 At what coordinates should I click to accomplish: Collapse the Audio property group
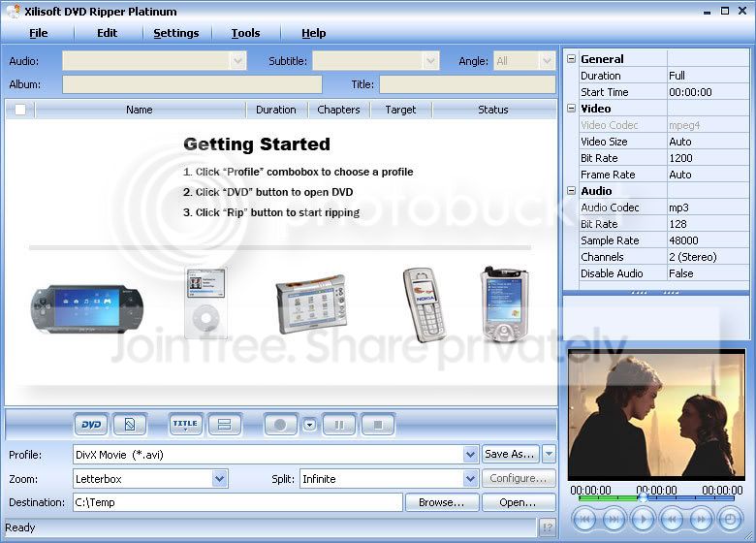point(571,190)
